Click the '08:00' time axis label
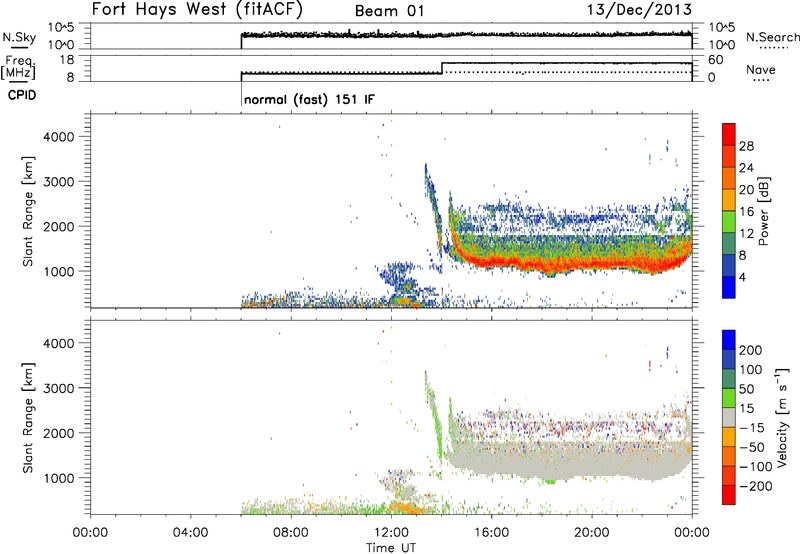 (291, 533)
